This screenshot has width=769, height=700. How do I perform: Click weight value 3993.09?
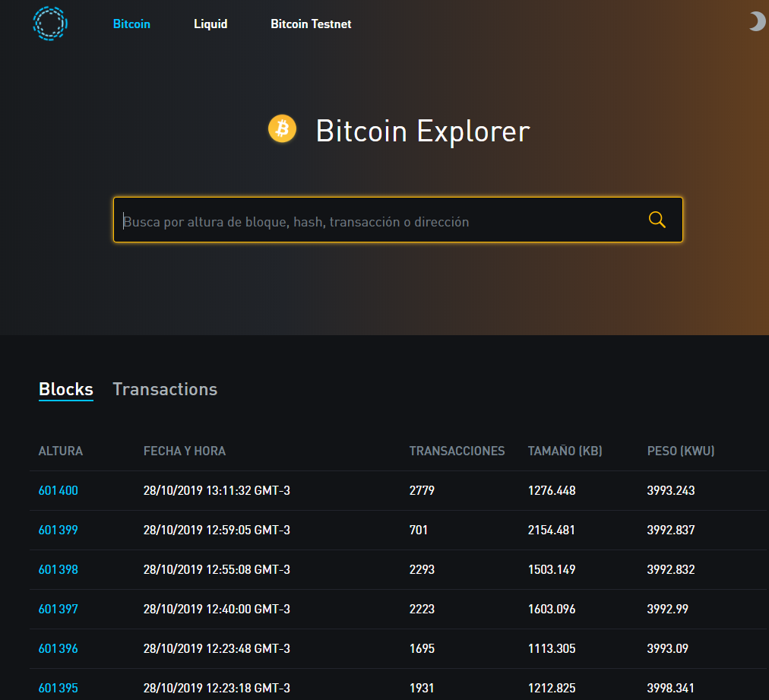667,648
